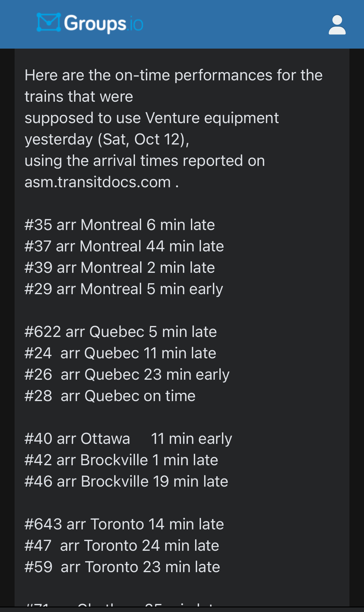Image resolution: width=364 pixels, height=612 pixels.
Task: Click the '#40 arr Ottawa 11 min early' line
Action: (128, 439)
